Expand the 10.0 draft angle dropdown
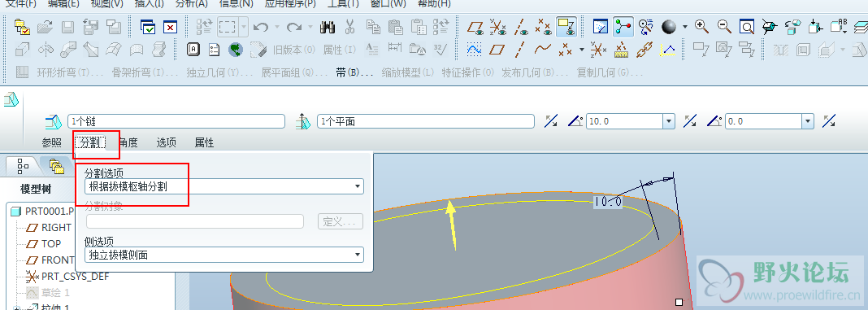Viewport: 868px width, 310px height. coord(669,121)
